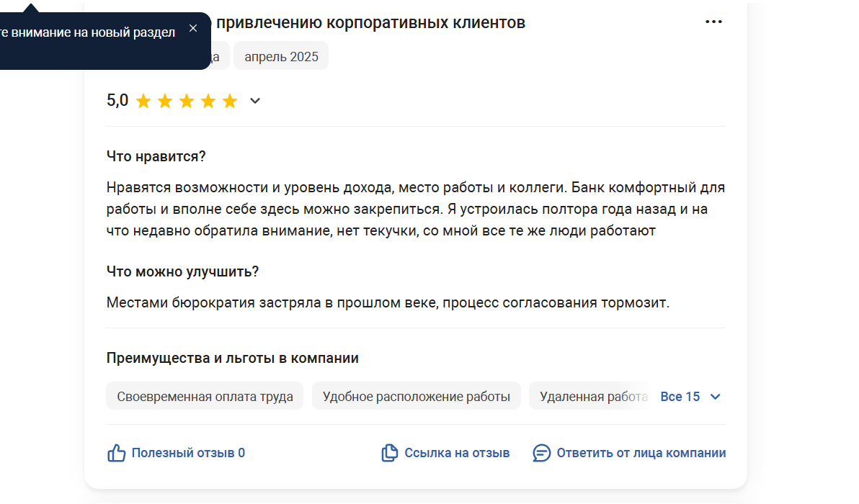The image size is (859, 504).
Task: Select the Своевременная оплата труда chip
Action: point(205,396)
